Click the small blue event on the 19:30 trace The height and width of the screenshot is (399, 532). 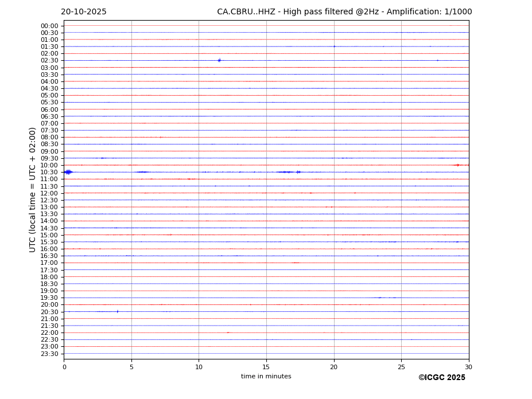coord(379,298)
